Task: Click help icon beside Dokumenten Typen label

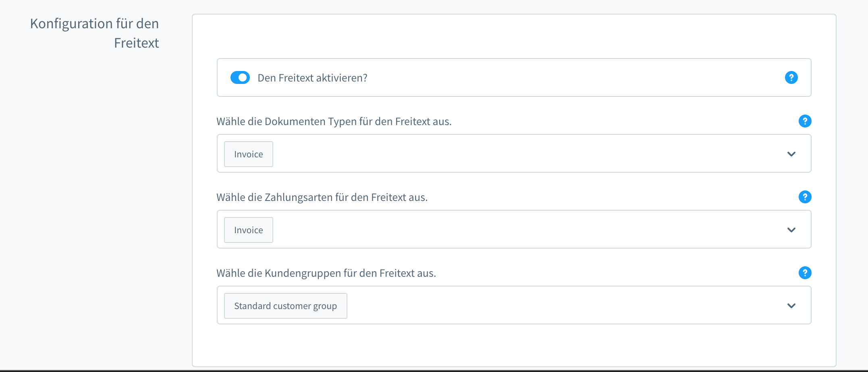Action: coord(805,121)
